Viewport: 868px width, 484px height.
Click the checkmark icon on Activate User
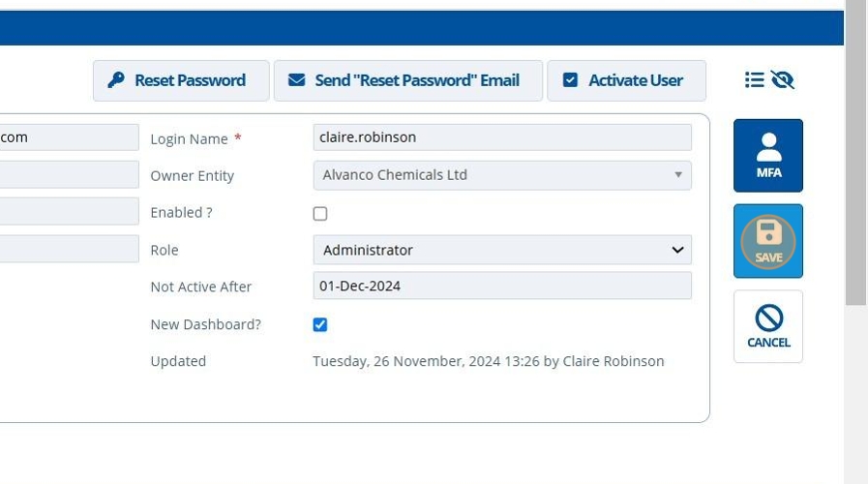pos(570,80)
